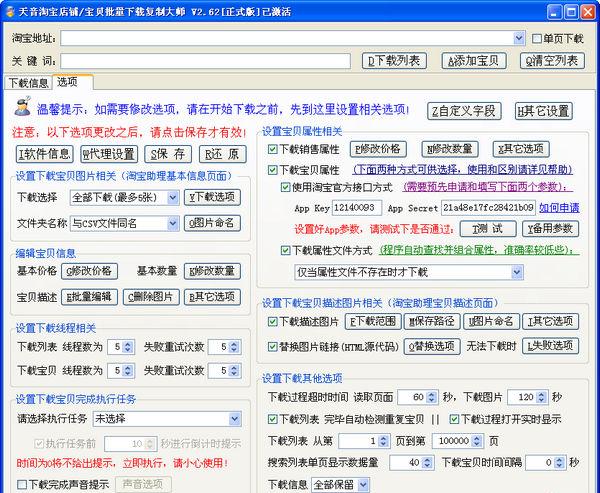Click the I软件信息 button
This screenshot has width=600, height=493.
coord(45,154)
